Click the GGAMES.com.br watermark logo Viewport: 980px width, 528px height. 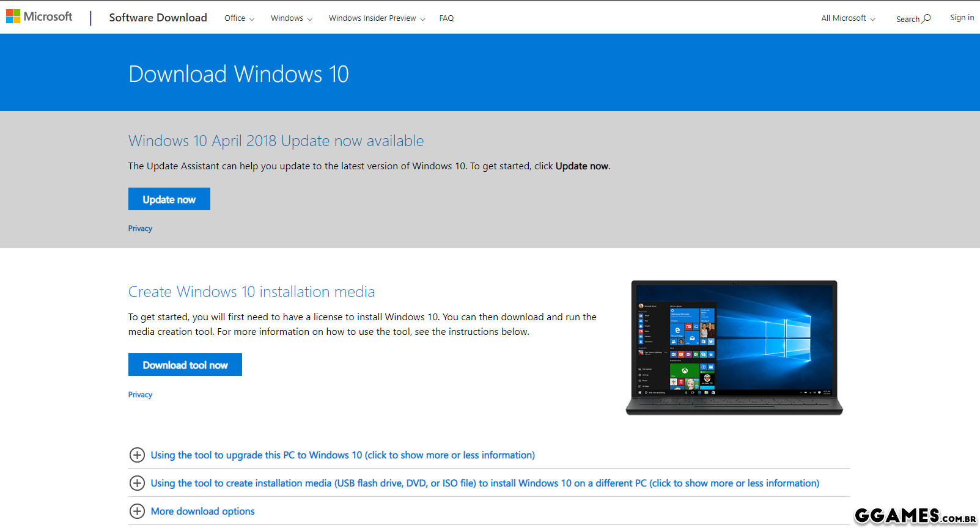tap(915, 516)
